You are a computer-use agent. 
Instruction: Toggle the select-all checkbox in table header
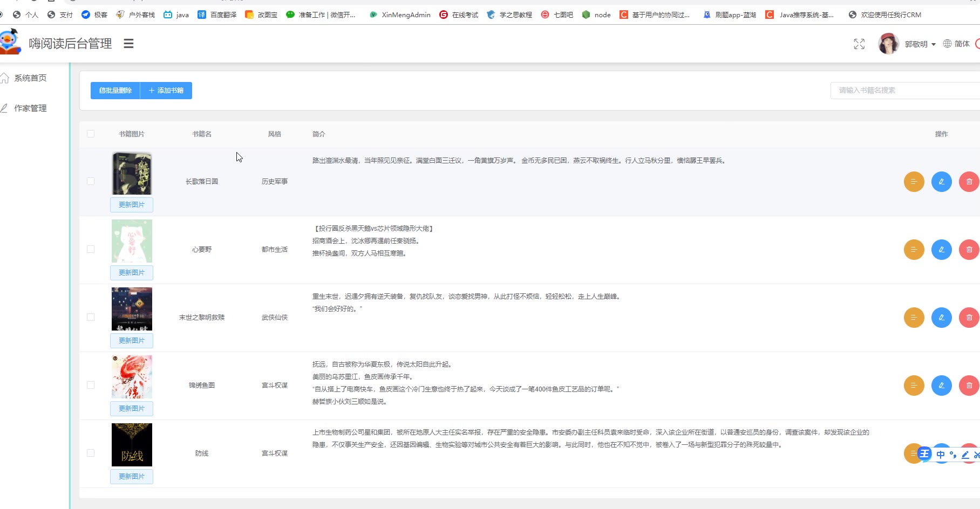91,134
